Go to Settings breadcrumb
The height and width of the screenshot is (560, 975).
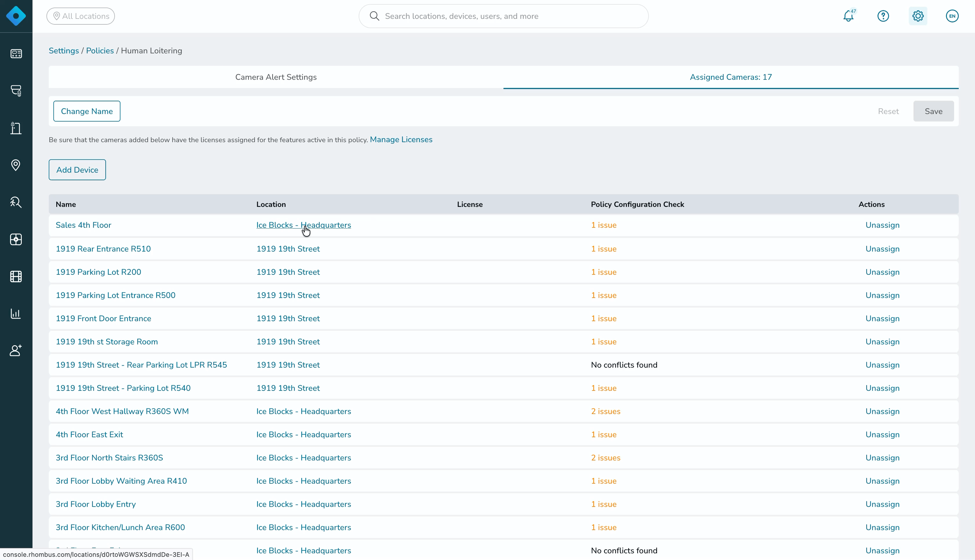tap(64, 51)
